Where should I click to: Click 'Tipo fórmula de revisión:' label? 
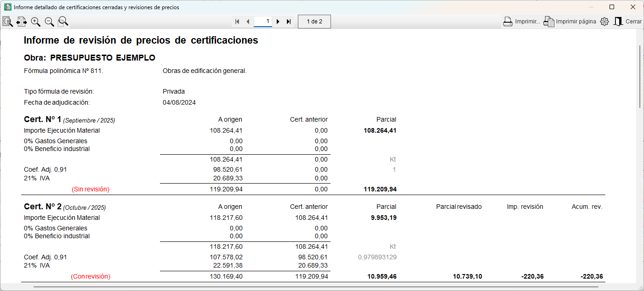[59, 91]
